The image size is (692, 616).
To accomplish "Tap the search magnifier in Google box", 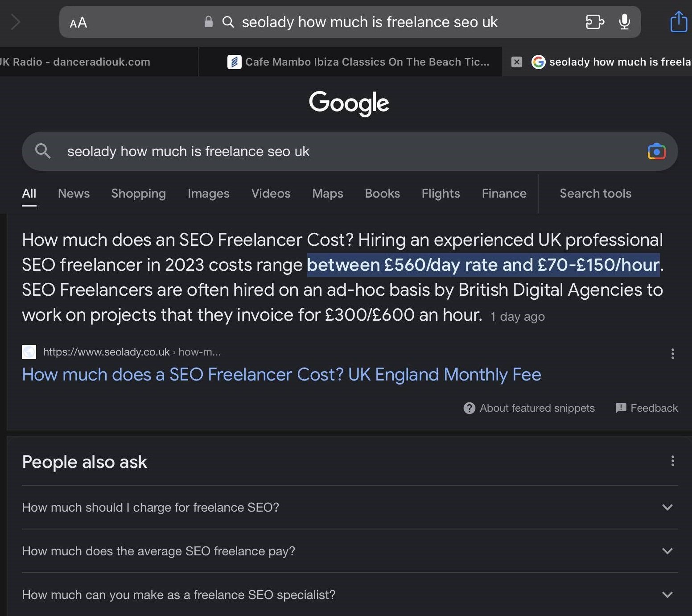I will pos(43,151).
